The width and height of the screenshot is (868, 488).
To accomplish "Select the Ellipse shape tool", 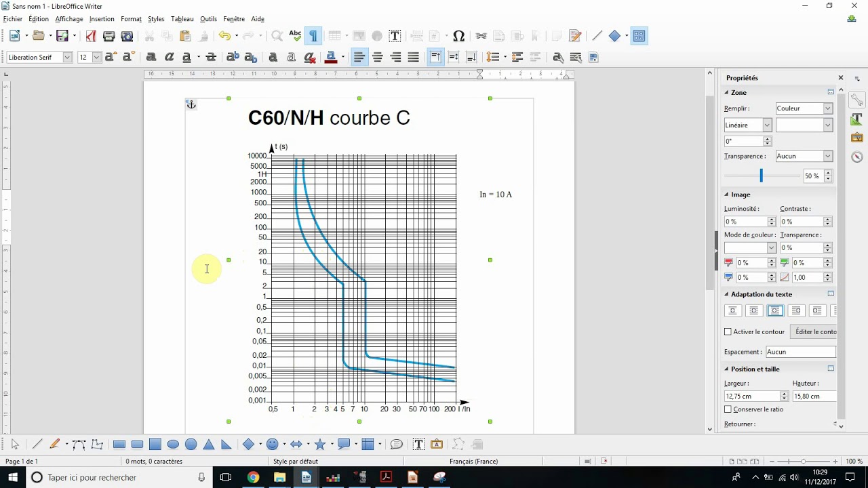I will [x=173, y=445].
